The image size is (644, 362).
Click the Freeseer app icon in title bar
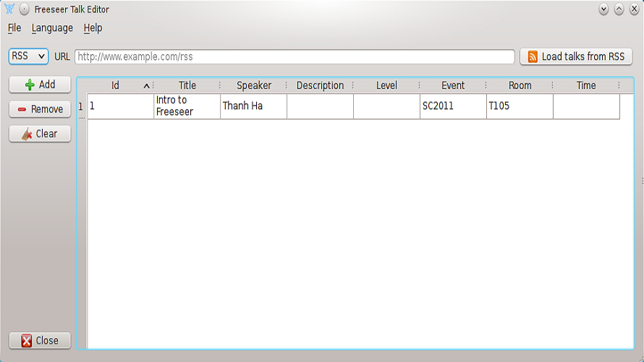point(9,9)
